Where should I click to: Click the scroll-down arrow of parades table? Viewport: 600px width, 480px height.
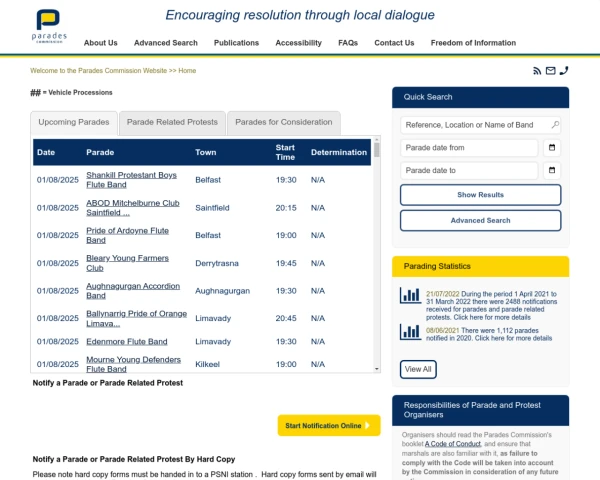pos(377,369)
